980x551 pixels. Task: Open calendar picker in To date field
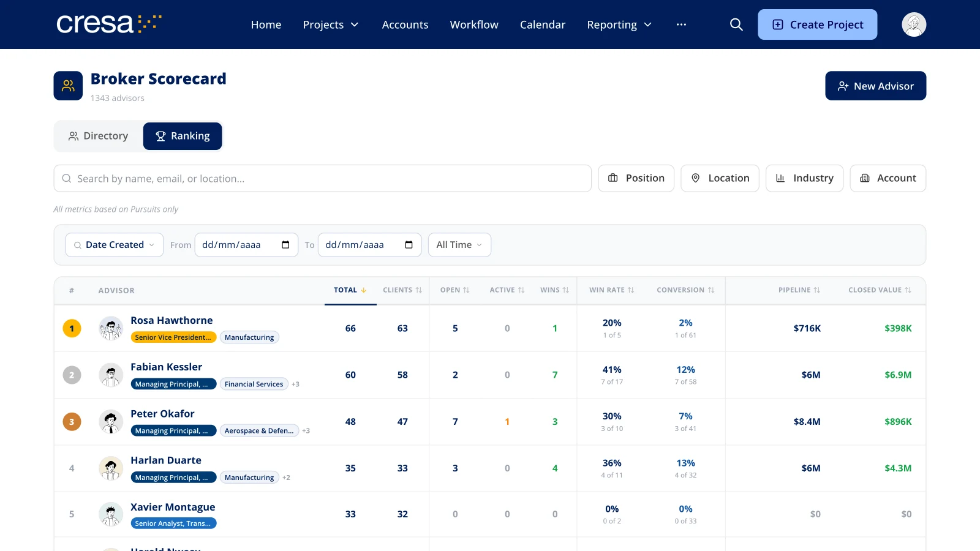pos(409,245)
